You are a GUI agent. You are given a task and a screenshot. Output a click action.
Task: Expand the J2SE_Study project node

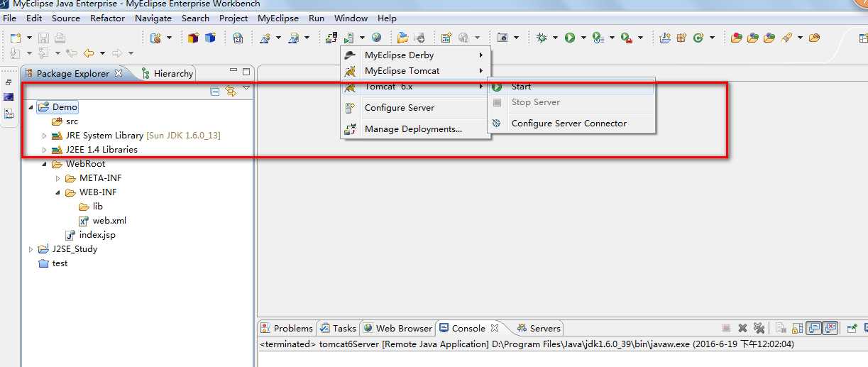(x=31, y=249)
